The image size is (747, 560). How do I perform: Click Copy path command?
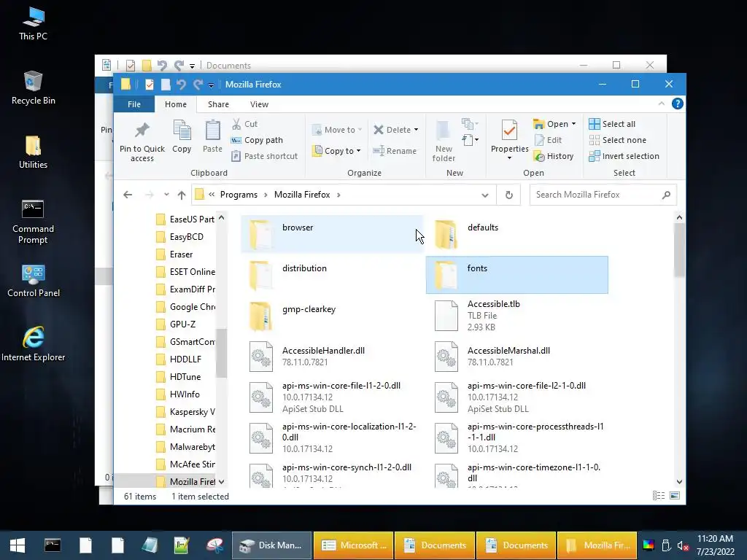pos(257,140)
